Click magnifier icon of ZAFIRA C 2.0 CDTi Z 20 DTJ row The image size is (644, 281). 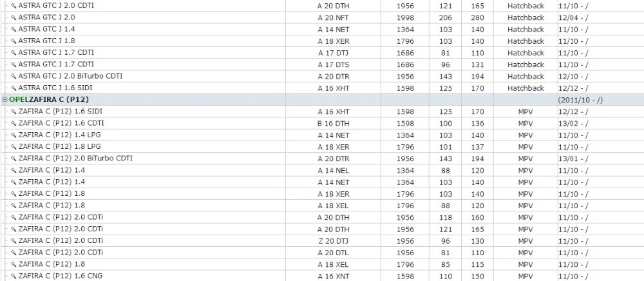pos(14,241)
